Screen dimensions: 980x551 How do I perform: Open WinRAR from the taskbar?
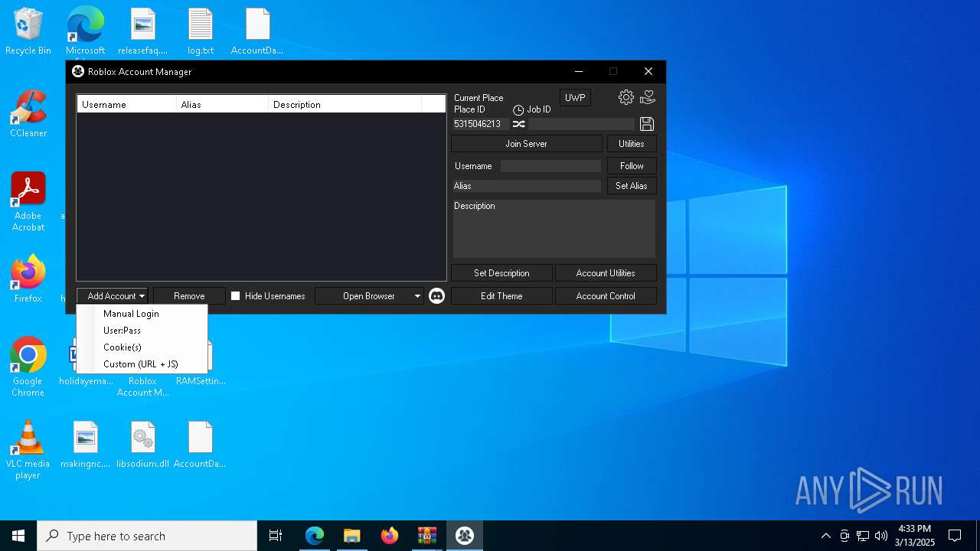pos(427,536)
